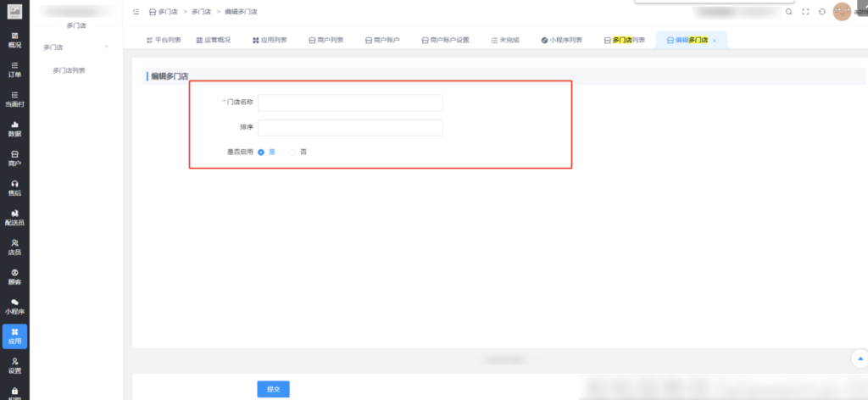
Task: Open the 应用 apps sidebar item
Action: pyautogui.click(x=14, y=336)
